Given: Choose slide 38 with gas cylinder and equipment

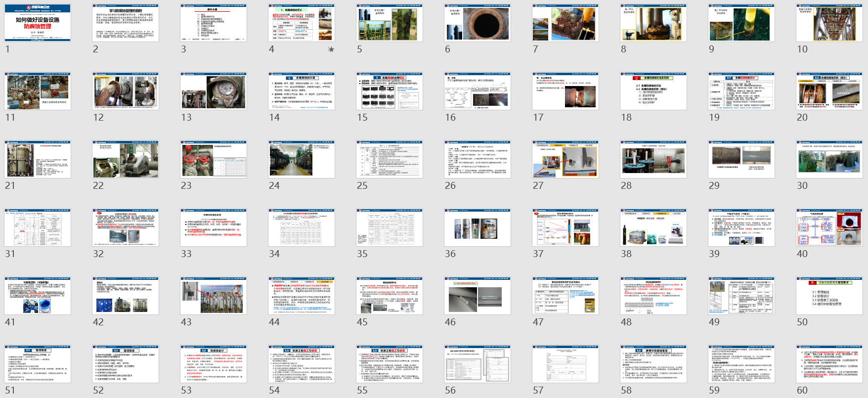Looking at the screenshot, I should 653,227.
